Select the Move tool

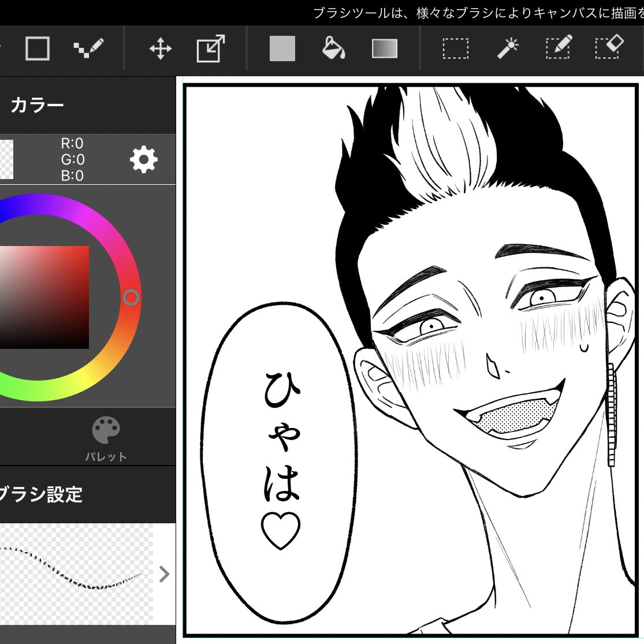[x=160, y=49]
